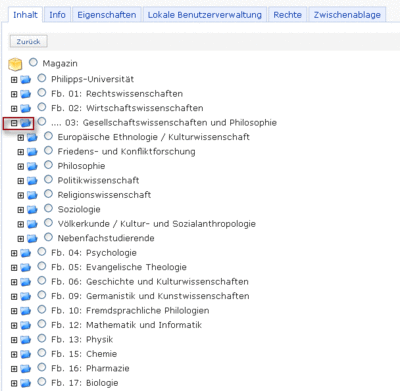Go to Lokale Benutzerverwaltung tab
The height and width of the screenshot is (391, 400).
tap(205, 15)
